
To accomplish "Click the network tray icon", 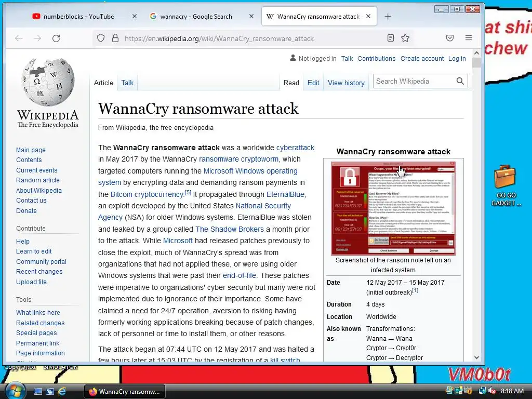I will click(482, 391).
